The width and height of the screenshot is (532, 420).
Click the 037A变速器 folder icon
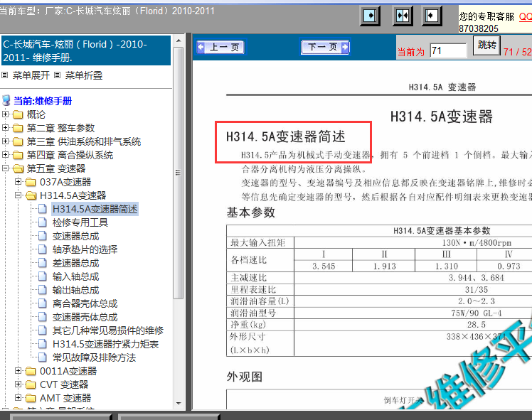click(31, 183)
